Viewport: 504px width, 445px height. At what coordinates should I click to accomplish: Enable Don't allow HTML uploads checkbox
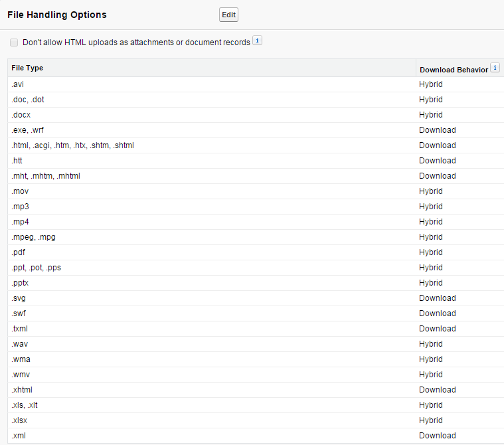pyautogui.click(x=14, y=43)
